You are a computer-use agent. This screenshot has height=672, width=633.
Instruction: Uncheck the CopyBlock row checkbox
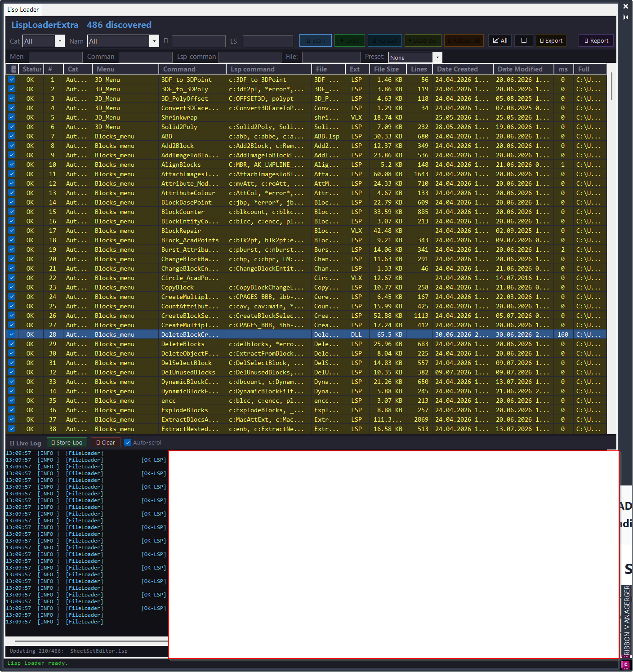click(12, 287)
